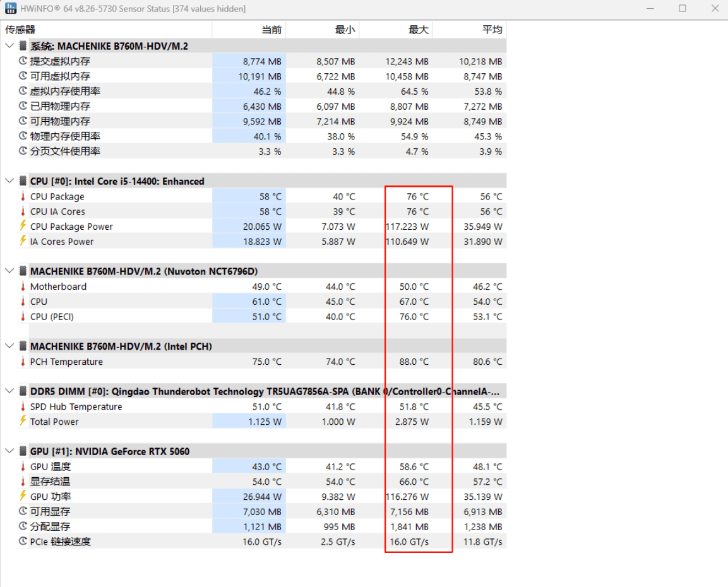Click clock icon next to 虚拟内存使用率
Viewport: 728px width, 587px height.
(23, 91)
